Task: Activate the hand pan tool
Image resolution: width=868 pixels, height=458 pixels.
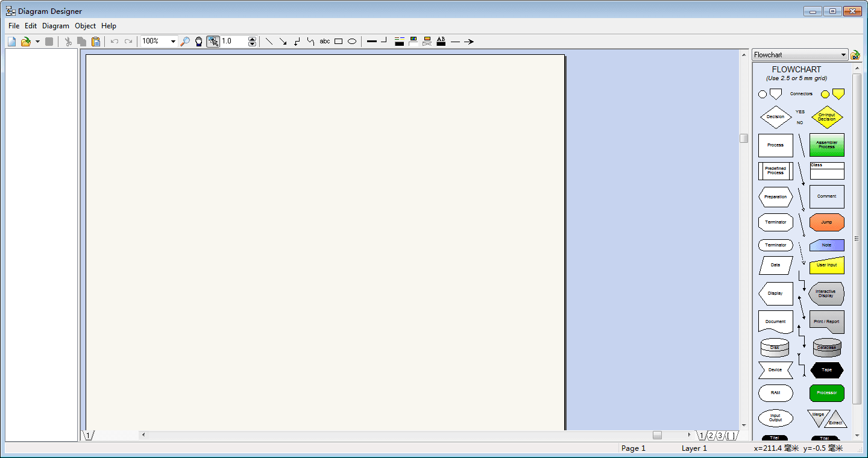Action: 199,42
